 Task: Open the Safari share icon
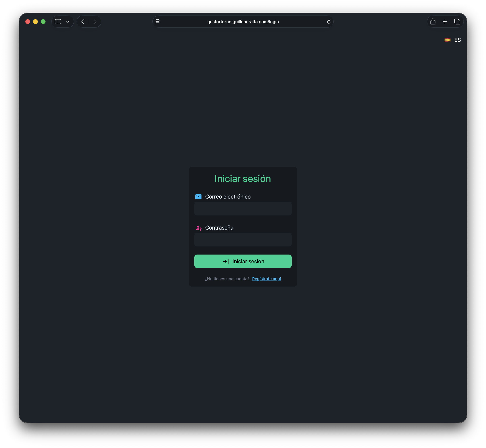[433, 22]
